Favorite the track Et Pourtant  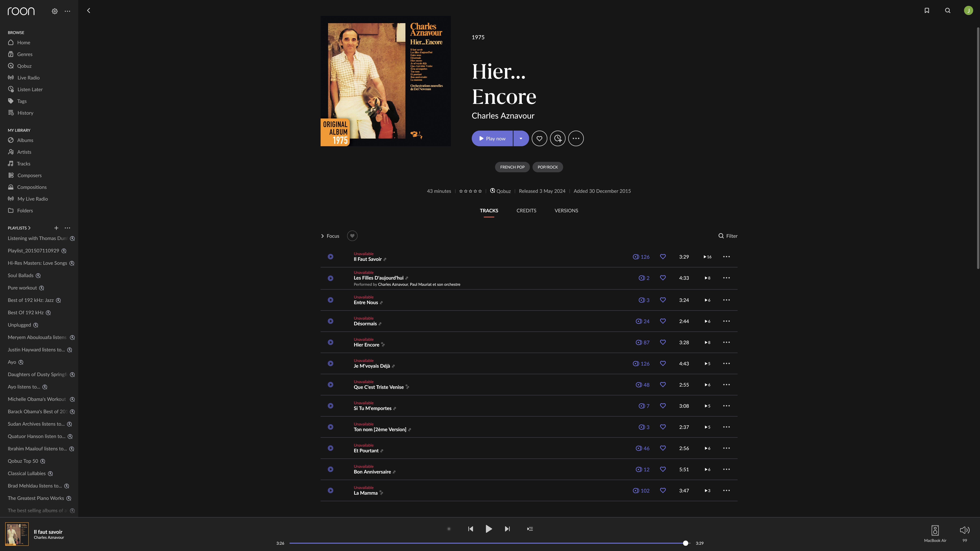tap(663, 448)
